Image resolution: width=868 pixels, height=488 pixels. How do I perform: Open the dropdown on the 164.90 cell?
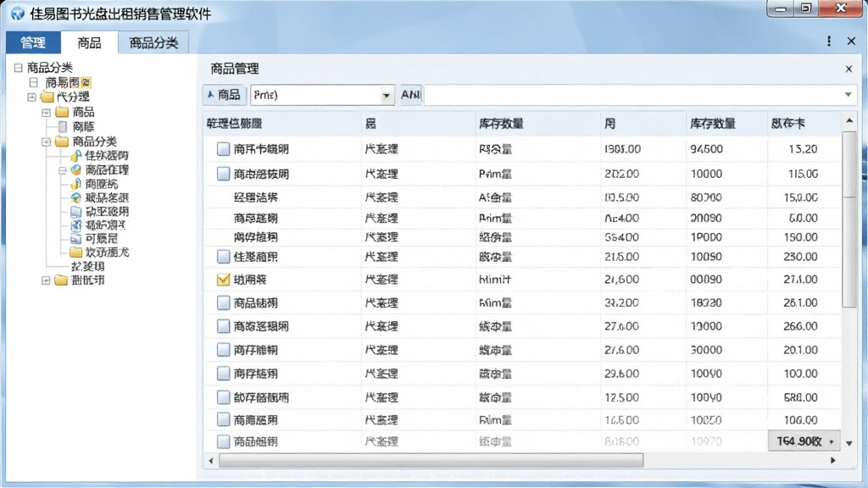coord(832,441)
